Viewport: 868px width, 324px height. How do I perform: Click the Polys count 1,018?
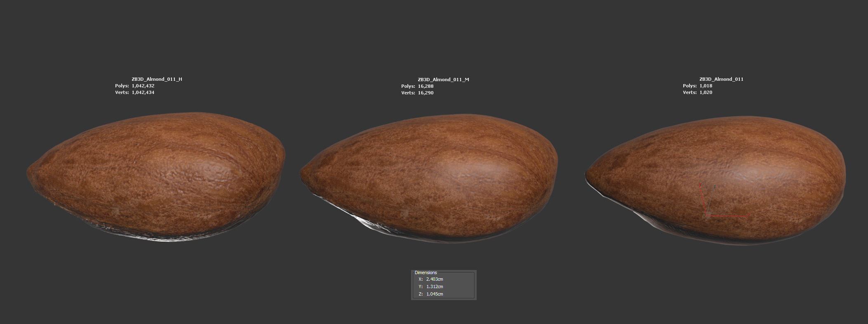[706, 86]
